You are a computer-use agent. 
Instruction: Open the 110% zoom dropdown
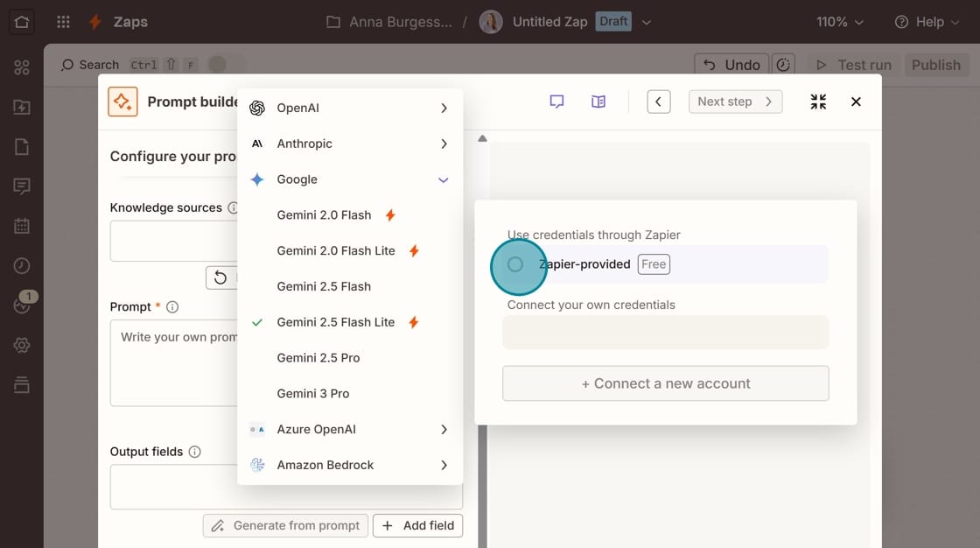pos(840,22)
